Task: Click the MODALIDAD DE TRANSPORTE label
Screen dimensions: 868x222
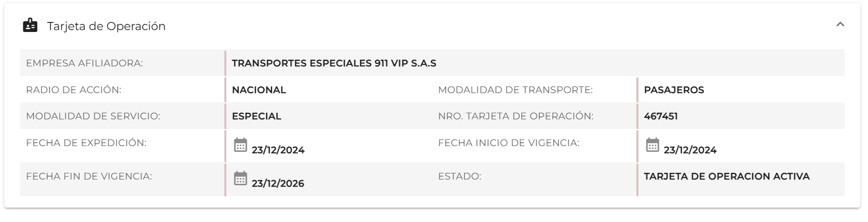Action: [x=515, y=90]
